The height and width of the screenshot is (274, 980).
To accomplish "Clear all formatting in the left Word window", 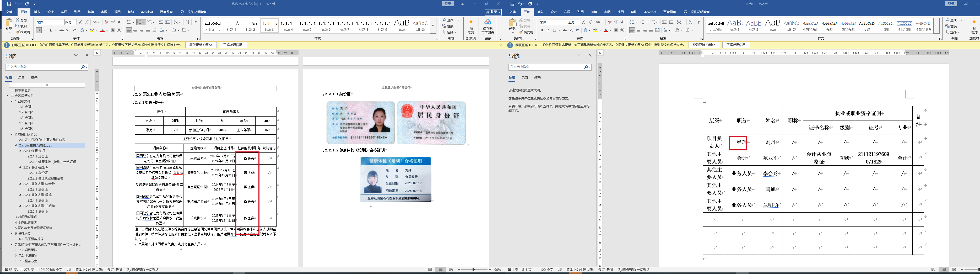I will pos(106,22).
